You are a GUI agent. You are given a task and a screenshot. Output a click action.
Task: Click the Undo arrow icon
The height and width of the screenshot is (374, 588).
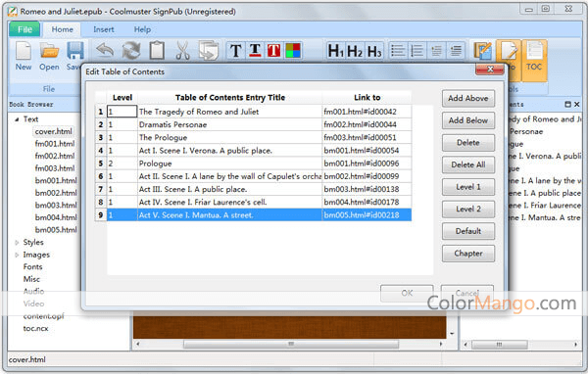click(105, 51)
